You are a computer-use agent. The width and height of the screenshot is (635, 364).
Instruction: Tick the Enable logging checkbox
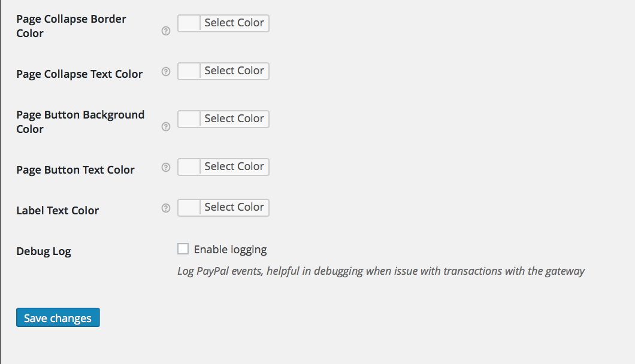click(183, 249)
